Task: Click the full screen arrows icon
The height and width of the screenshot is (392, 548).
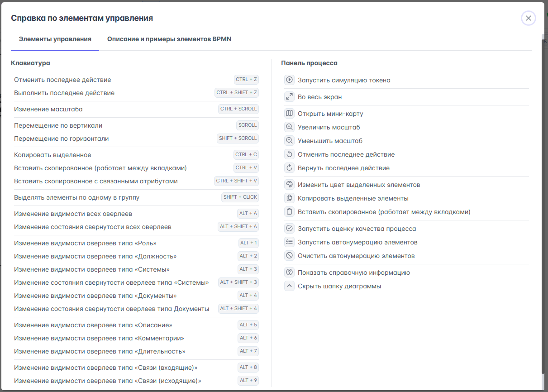Action: (289, 97)
